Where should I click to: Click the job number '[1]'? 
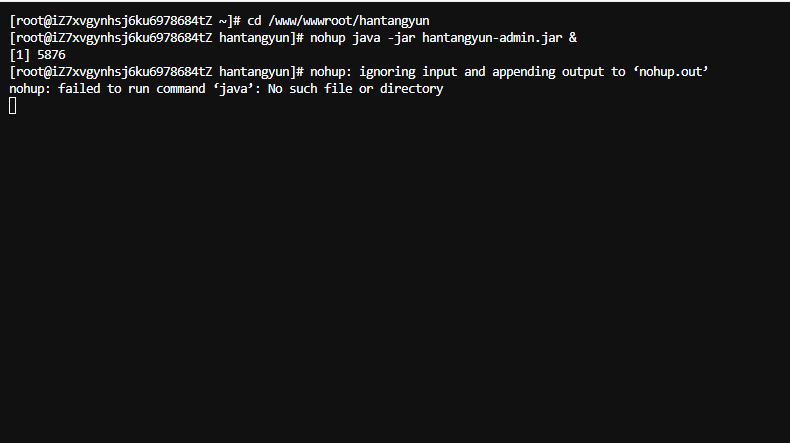pos(19,55)
